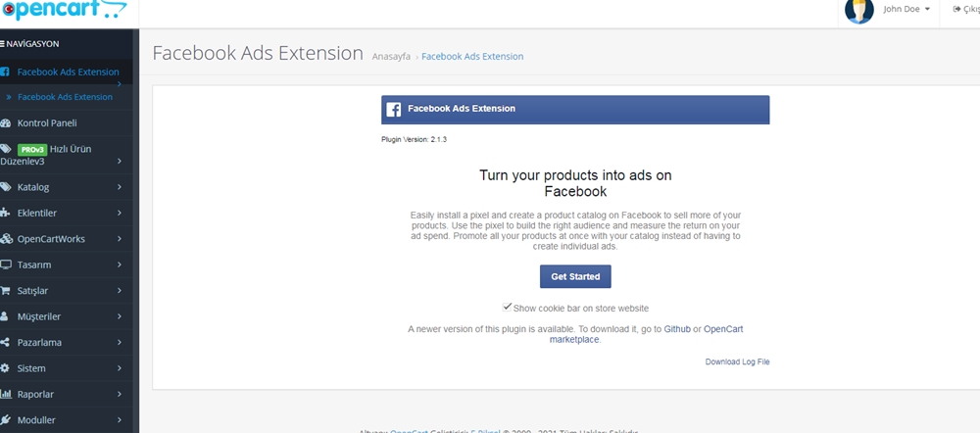Expand the Hızlı Ürün Düzenlev3 arrow
Screen dimensions: 980x433
(x=120, y=162)
